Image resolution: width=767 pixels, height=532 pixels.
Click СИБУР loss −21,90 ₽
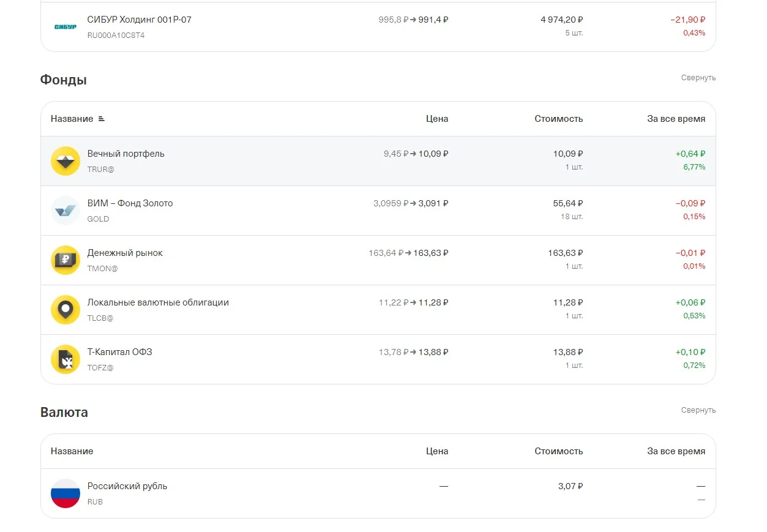coord(688,20)
